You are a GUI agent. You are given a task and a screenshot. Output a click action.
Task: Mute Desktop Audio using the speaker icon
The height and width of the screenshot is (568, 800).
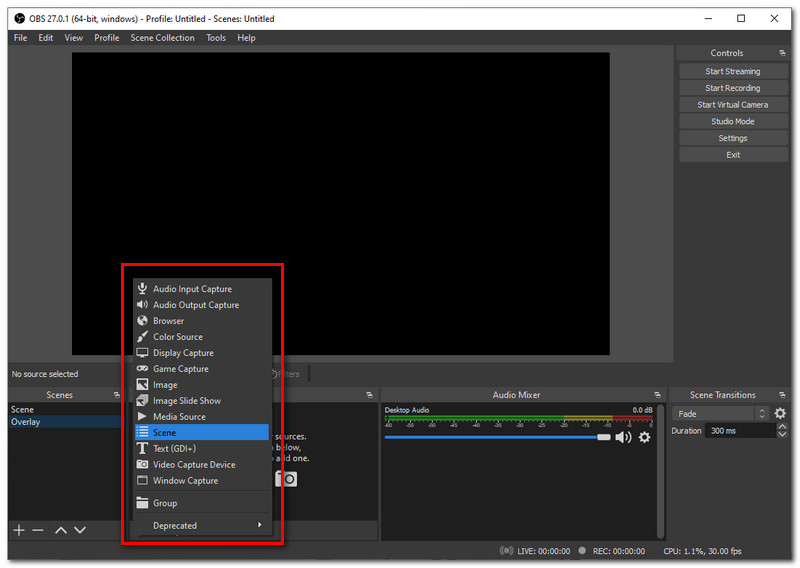point(623,437)
